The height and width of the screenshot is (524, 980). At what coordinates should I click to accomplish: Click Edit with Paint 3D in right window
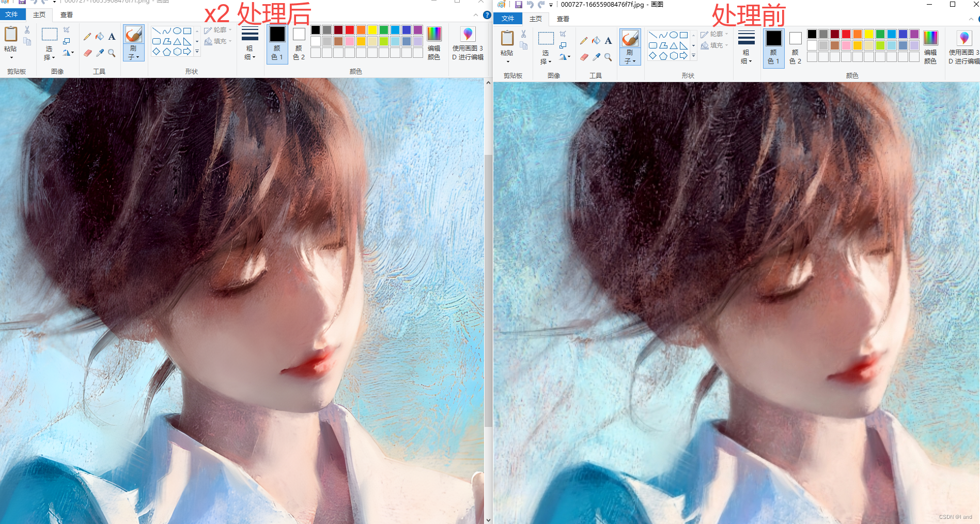(x=964, y=47)
